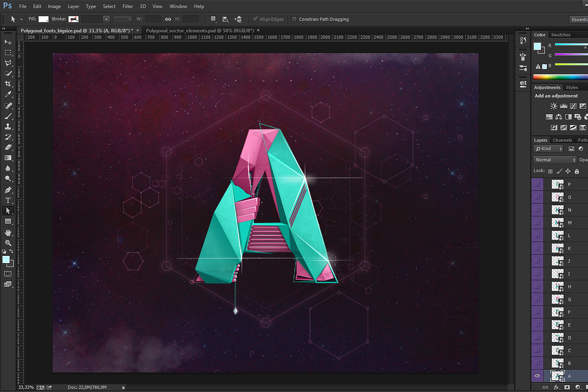
Task: Open the stroke style dropdown
Action: [x=122, y=19]
